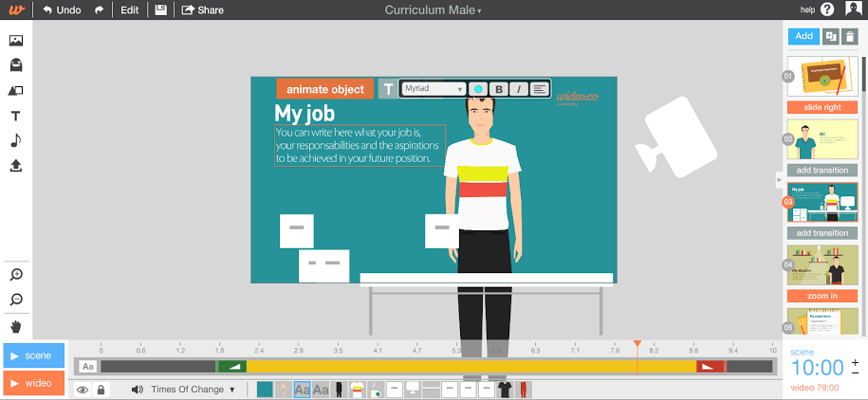Open the Times Of Change audio dropdown
Screen dimensions: 868x400
[x=194, y=389]
